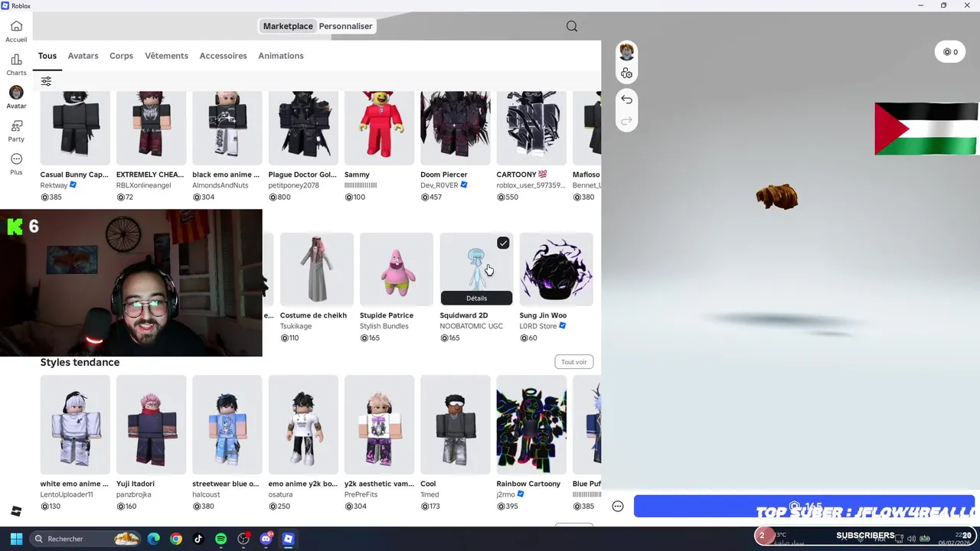Open the Robux balance indicator
The width and height of the screenshot is (980, 551).
(x=950, y=52)
